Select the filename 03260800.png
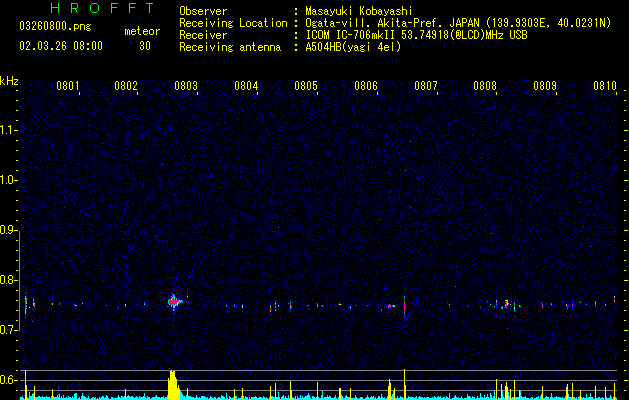Screen dimensions: 629x400 click(x=55, y=27)
